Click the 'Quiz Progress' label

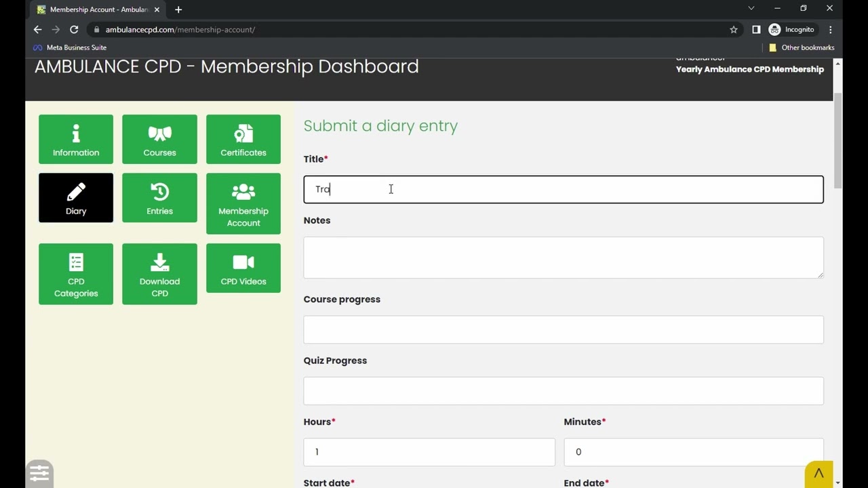click(x=335, y=361)
